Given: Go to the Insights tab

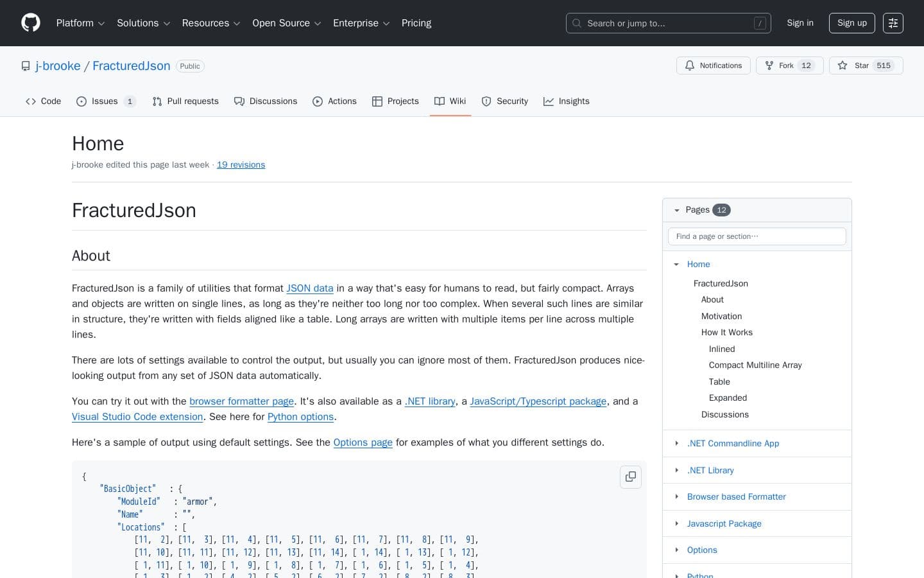Looking at the screenshot, I should coord(567,101).
